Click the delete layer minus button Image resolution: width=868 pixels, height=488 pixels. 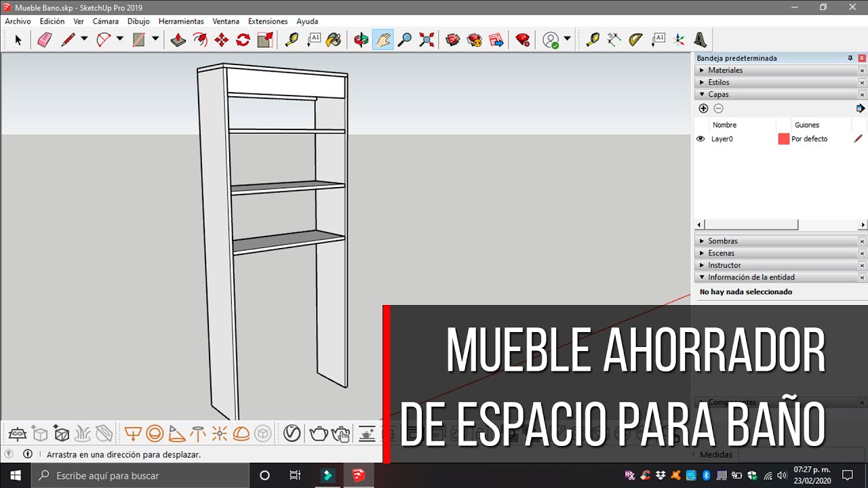click(x=719, y=108)
